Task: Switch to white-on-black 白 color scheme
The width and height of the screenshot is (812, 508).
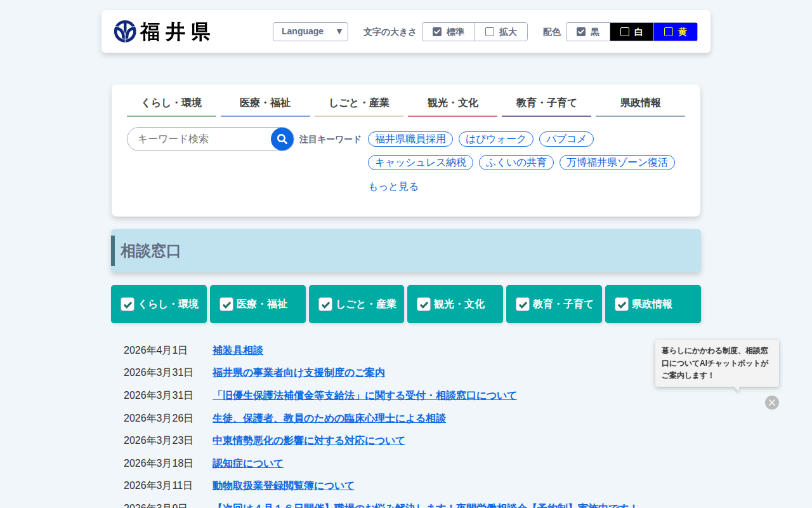Action: click(x=632, y=32)
